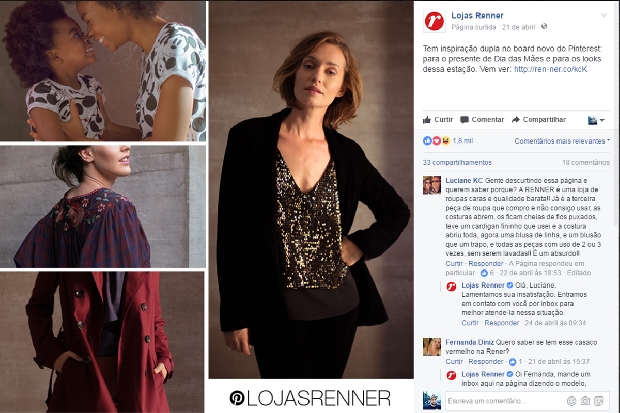The image size is (620, 413).
Task: Click Responder under Luciane KC's comment
Action: click(x=486, y=263)
